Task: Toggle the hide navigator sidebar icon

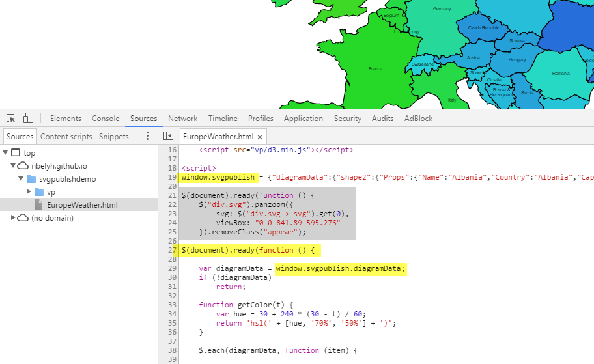Action: click(168, 136)
